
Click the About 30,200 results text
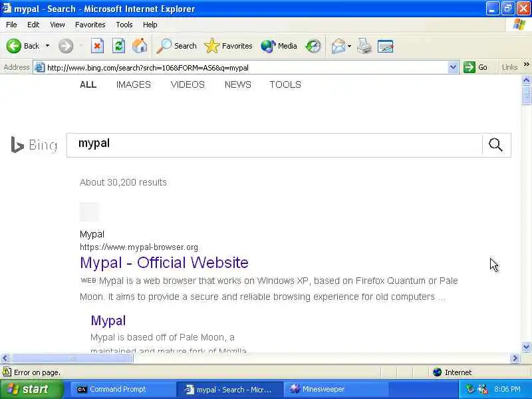click(x=123, y=182)
